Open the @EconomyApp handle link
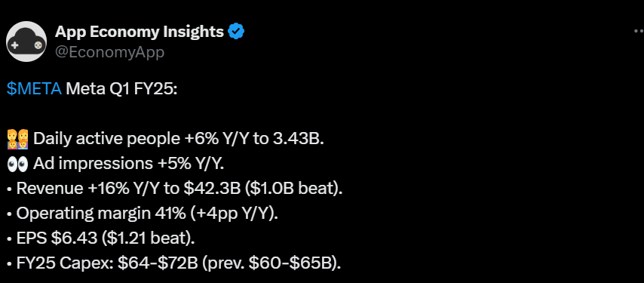The height and width of the screenshot is (283, 644). [x=109, y=52]
